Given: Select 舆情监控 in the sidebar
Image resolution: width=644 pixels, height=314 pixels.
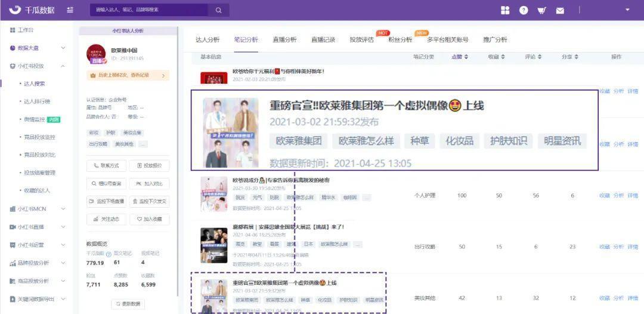Looking at the screenshot, I should pos(35,119).
